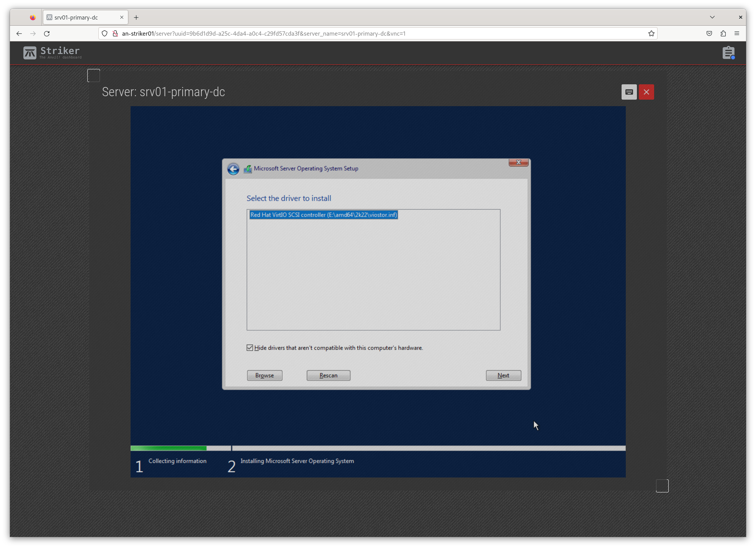This screenshot has height=548, width=756.
Task: Click the Firefox view pinned icon
Action: [33, 18]
